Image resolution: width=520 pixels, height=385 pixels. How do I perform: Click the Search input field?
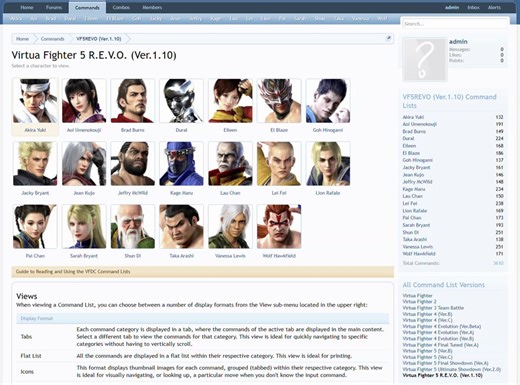tap(455, 24)
